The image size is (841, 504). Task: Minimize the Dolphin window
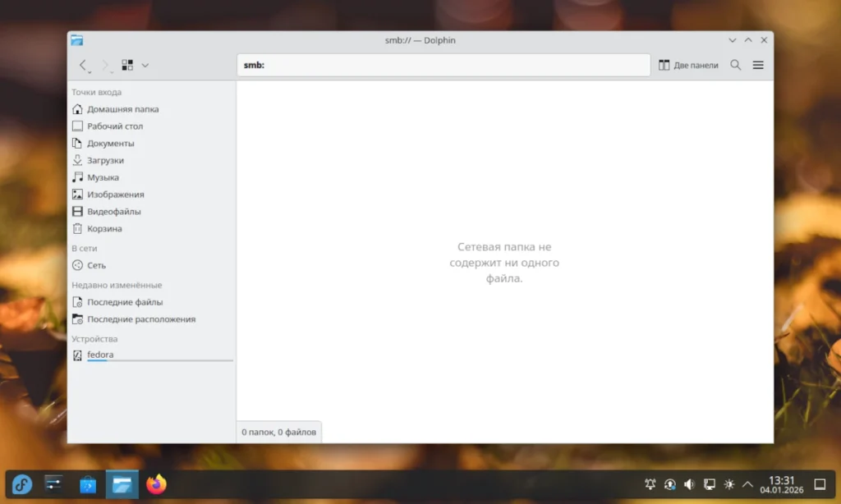coord(732,40)
